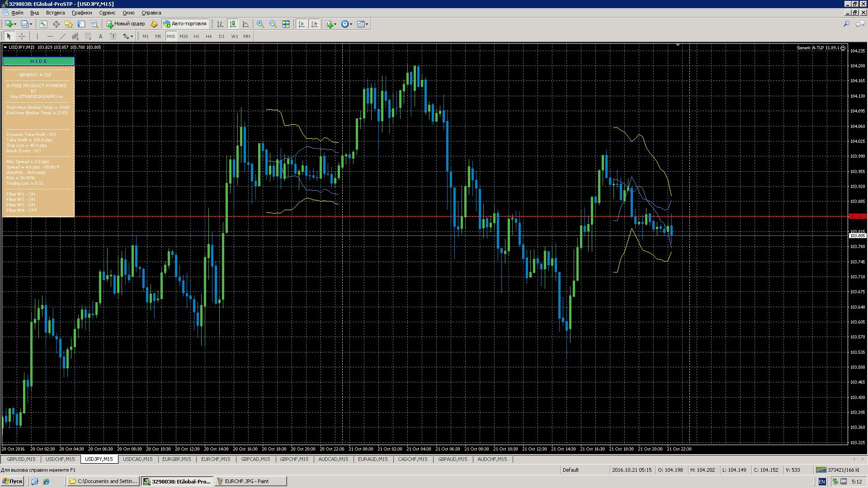This screenshot has width=868, height=488.
Task: Click the chat bubble icon
Action: click(860, 24)
